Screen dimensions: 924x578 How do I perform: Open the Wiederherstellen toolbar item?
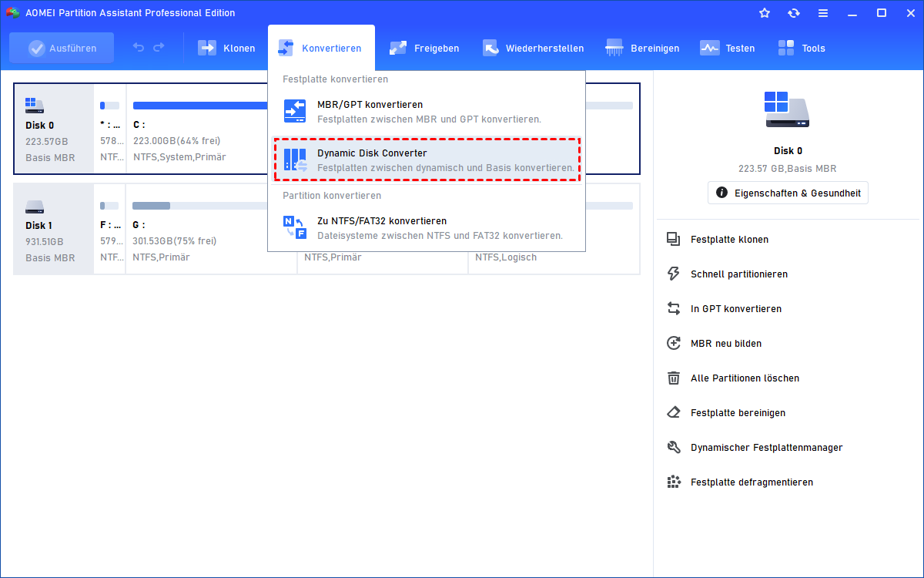click(533, 48)
